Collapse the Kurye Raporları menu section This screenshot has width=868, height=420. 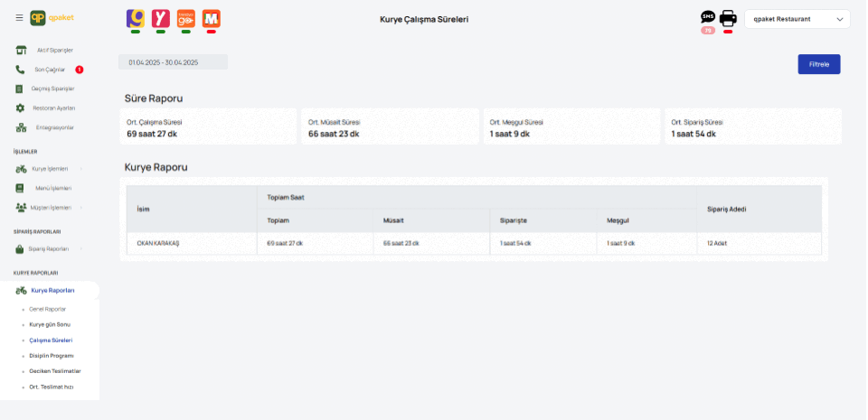click(52, 290)
